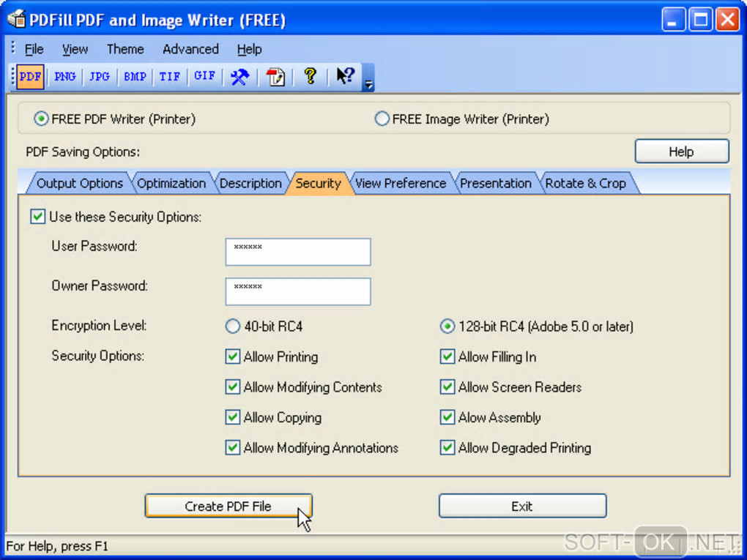This screenshot has width=747, height=560.
Task: Click the 'Security Options:' label
Action: click(x=97, y=356)
